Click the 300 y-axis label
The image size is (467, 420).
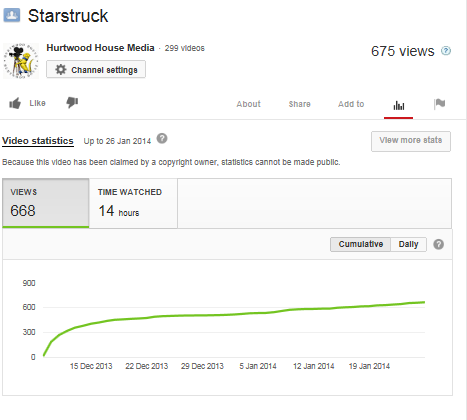click(29, 332)
